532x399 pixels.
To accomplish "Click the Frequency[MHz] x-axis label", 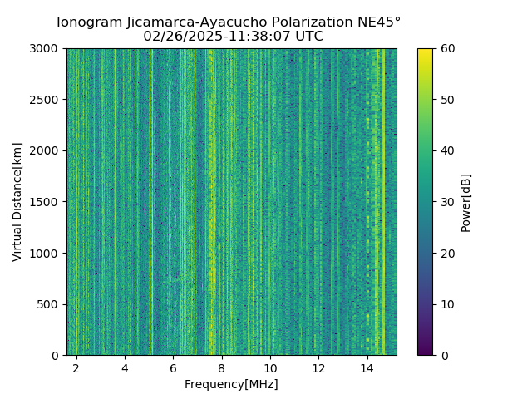I will click(x=231, y=384).
